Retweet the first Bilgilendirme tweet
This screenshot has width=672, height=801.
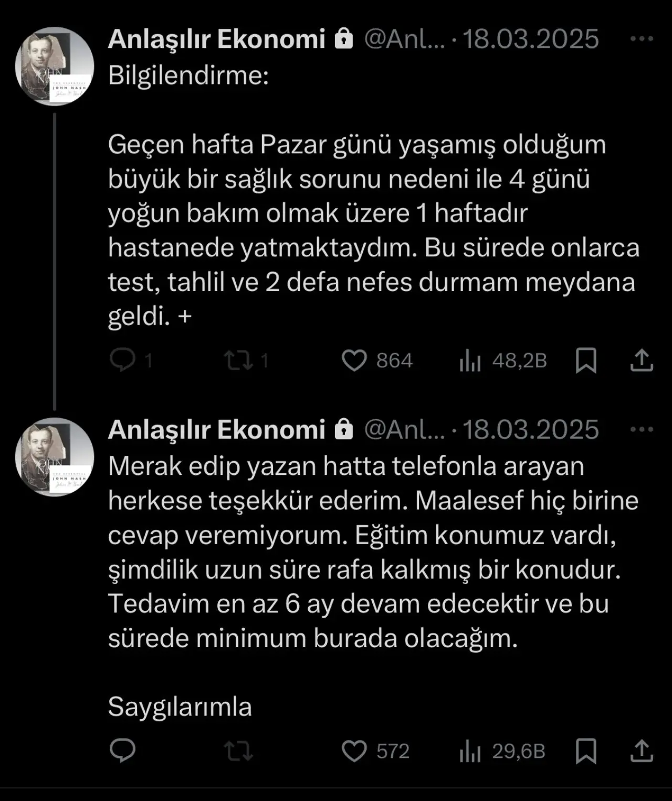(x=239, y=361)
